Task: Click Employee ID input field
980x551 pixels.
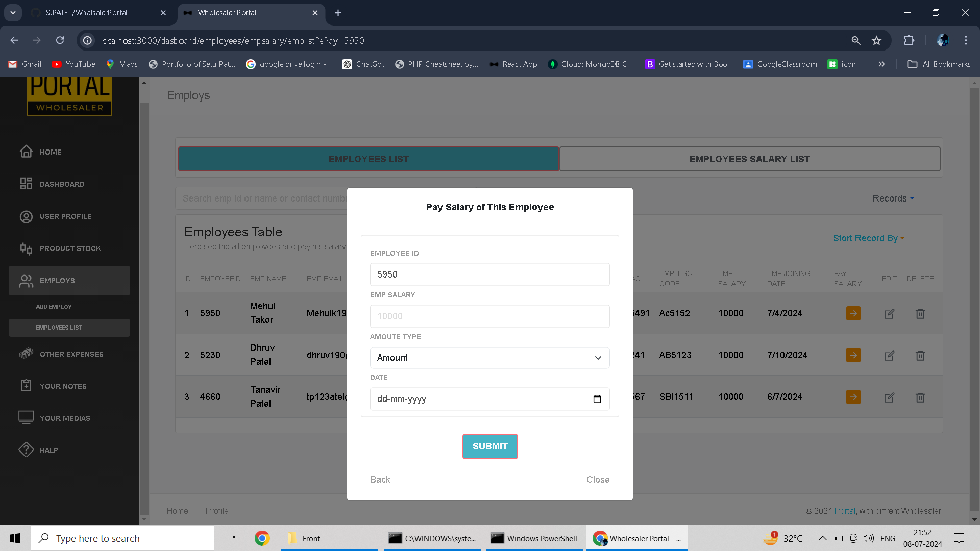Action: tap(489, 274)
